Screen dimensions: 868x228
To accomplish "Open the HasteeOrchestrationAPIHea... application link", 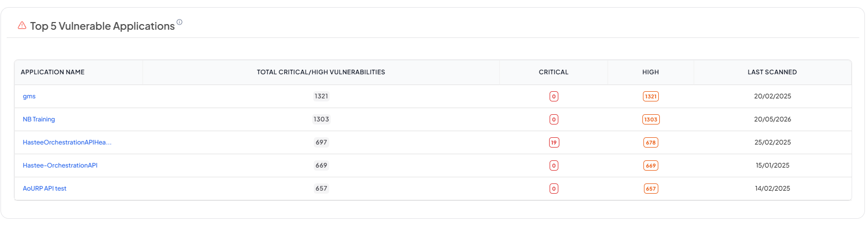I will [x=67, y=142].
